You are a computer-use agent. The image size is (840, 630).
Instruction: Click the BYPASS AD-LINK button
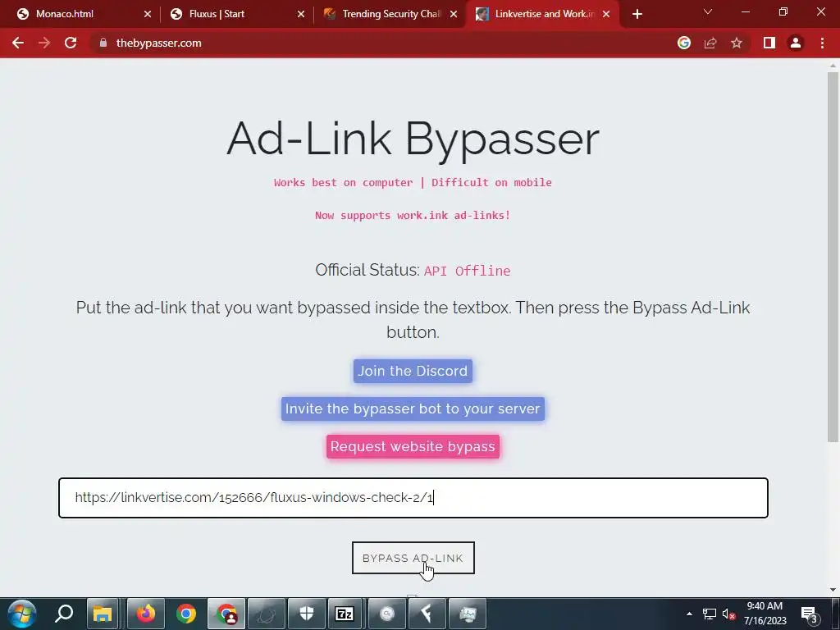(413, 558)
